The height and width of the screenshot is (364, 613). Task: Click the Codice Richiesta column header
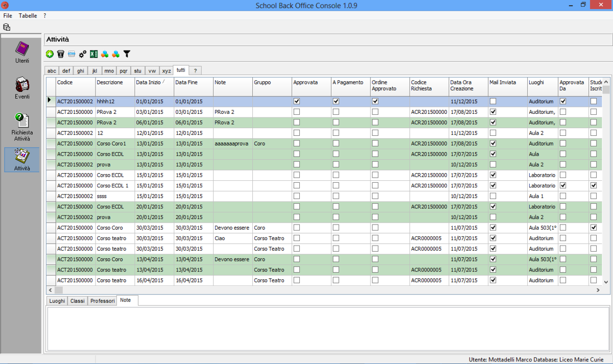point(429,86)
